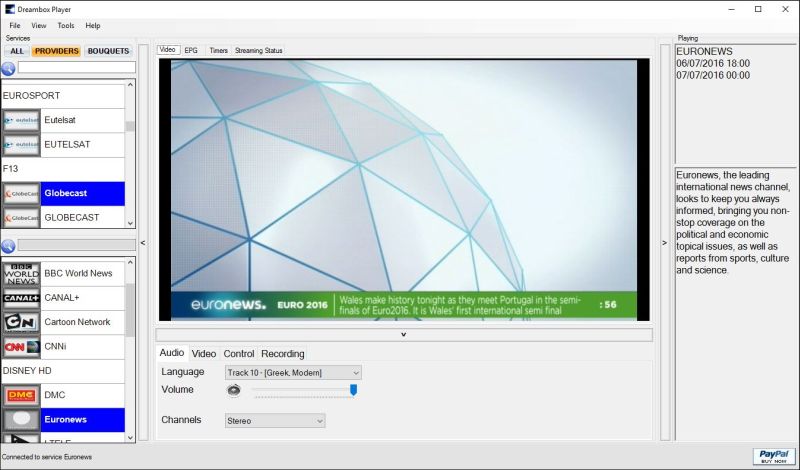Image resolution: width=800 pixels, height=470 pixels.
Task: Select the BOUQUETS filter button
Action: (108, 51)
